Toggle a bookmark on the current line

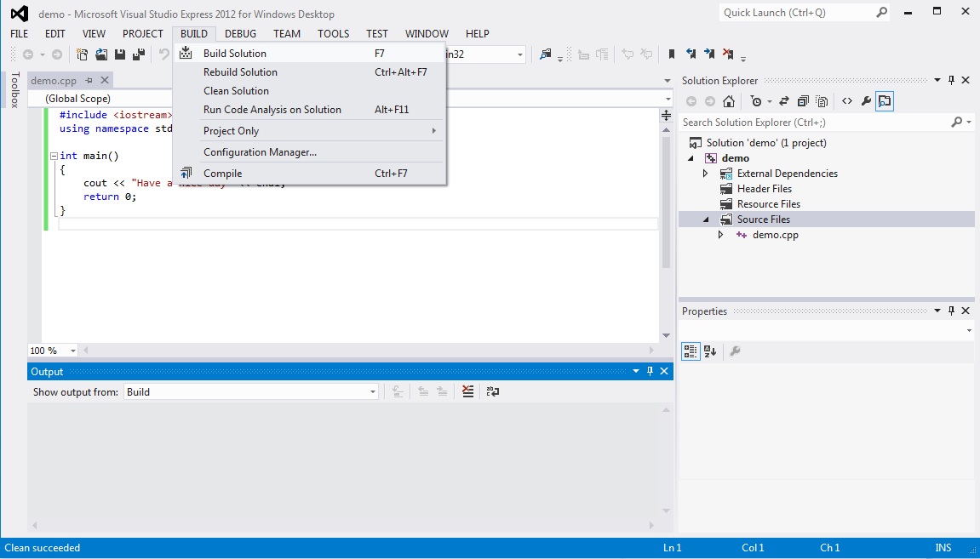tap(672, 54)
